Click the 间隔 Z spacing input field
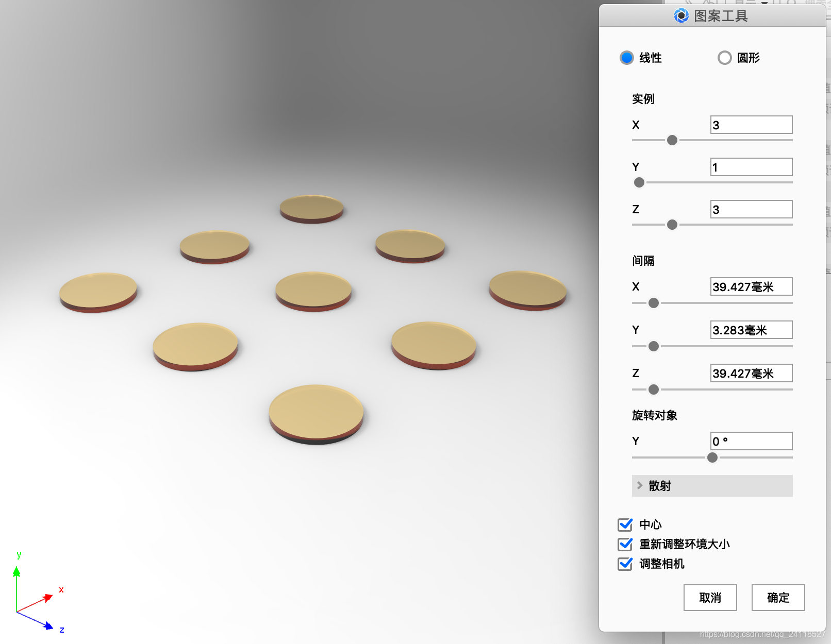This screenshot has height=644, width=831. (x=751, y=373)
